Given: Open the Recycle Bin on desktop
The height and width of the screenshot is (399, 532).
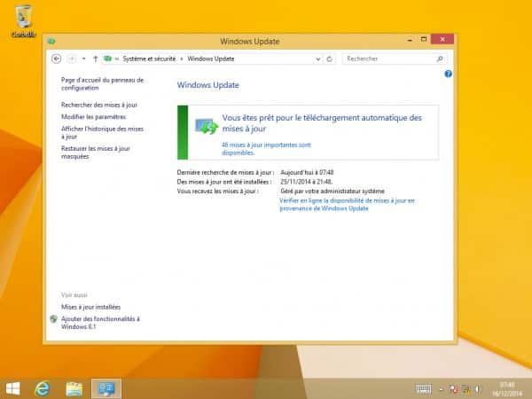Looking at the screenshot, I should (24, 16).
